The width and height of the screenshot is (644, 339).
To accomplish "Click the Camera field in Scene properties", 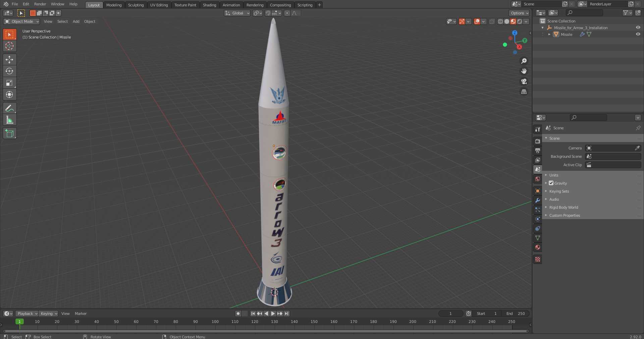I will pyautogui.click(x=613, y=148).
